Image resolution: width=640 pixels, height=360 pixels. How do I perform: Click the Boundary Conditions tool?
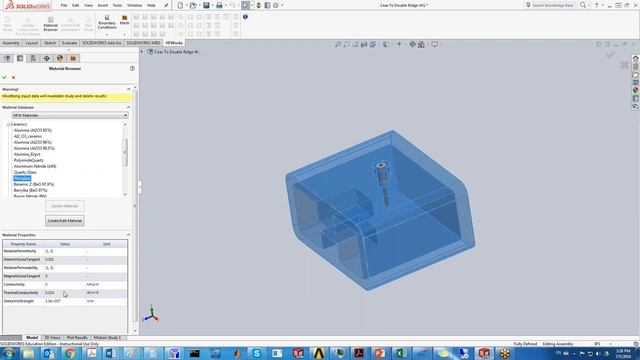coord(107,22)
